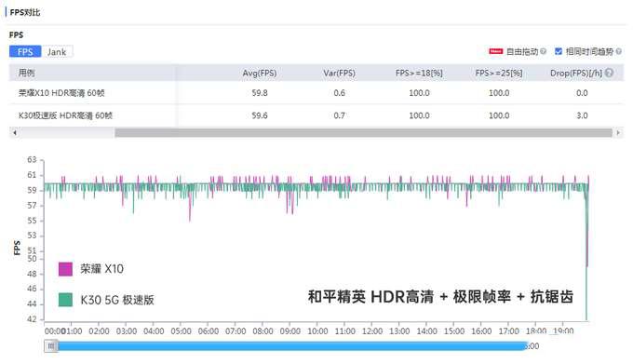633x364 pixels.
Task: Click the chart title 和平精英 HDR高清 text
Action: coord(370,297)
